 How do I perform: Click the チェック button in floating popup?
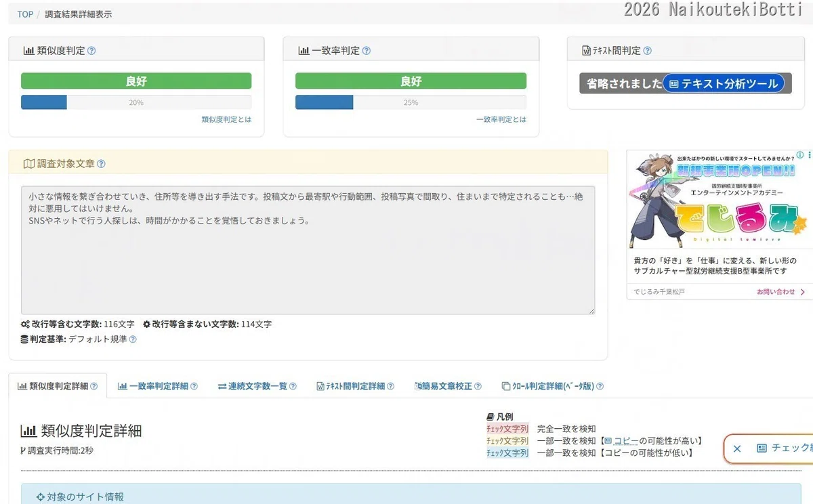pos(784,448)
